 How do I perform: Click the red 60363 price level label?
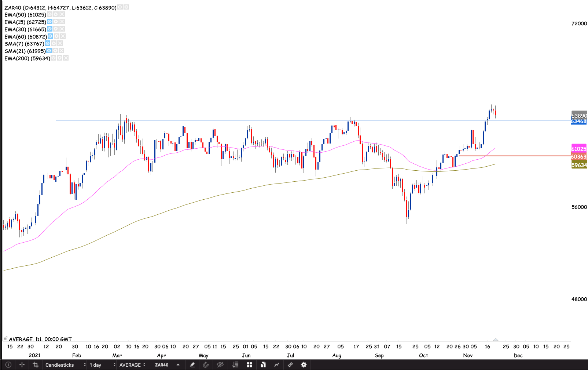[x=579, y=157]
